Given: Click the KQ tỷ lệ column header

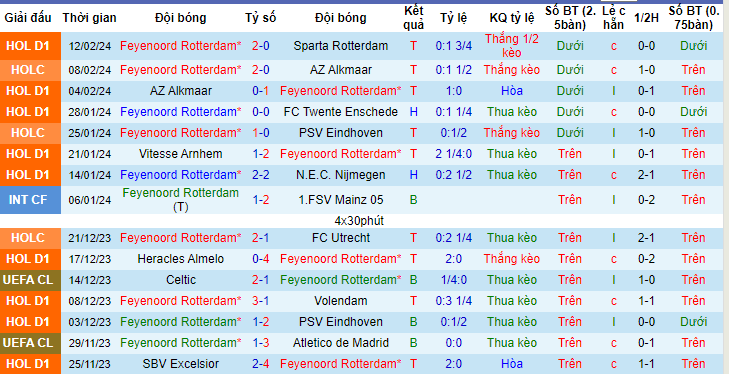Looking at the screenshot, I should pyautogui.click(x=512, y=18).
